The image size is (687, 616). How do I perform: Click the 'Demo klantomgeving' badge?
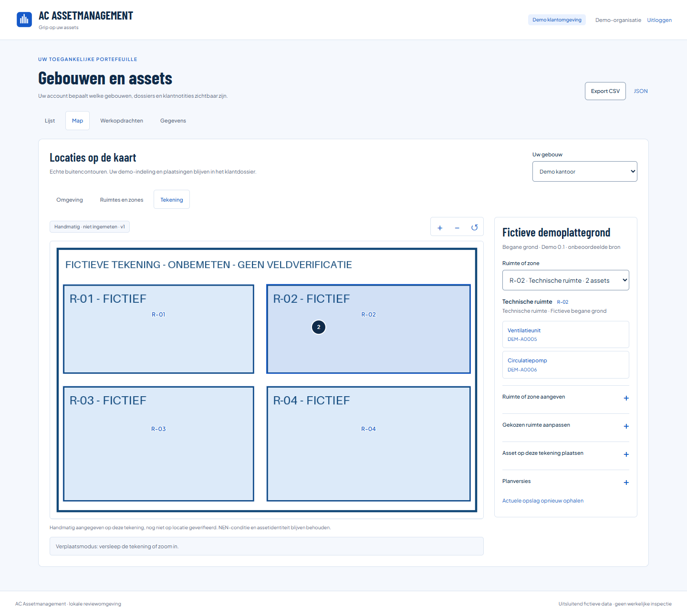pos(557,20)
